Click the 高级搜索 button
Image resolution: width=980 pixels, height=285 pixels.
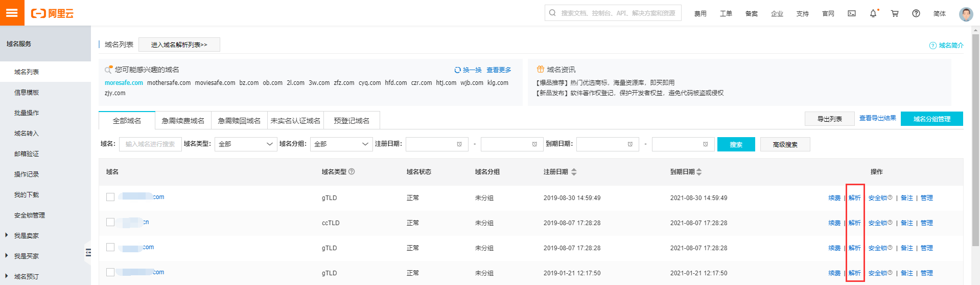pos(785,144)
